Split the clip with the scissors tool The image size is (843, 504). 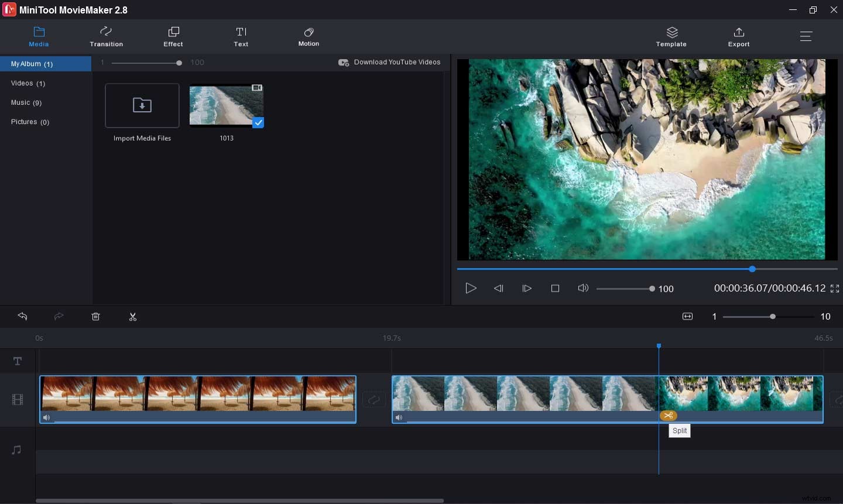(133, 317)
